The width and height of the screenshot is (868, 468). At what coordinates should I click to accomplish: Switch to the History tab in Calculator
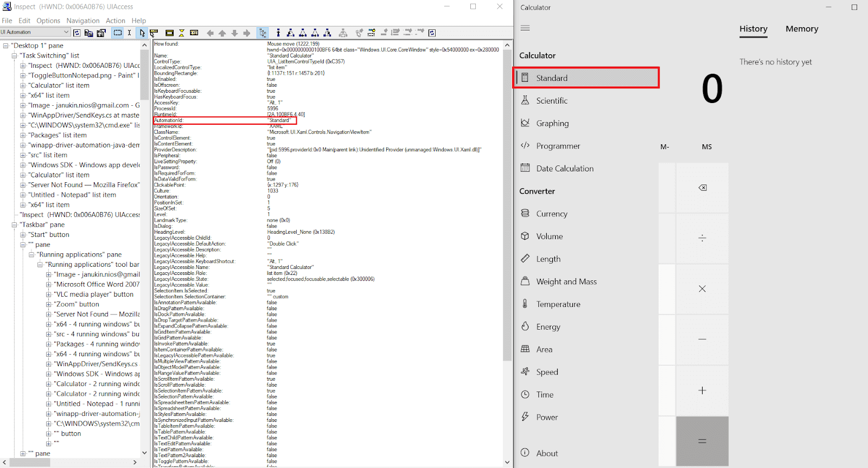(754, 29)
